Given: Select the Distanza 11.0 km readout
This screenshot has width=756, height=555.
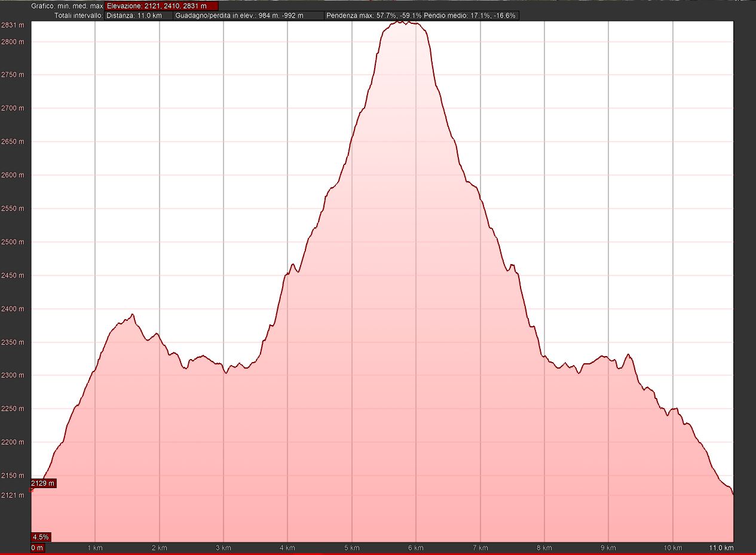Looking at the screenshot, I should [138, 16].
